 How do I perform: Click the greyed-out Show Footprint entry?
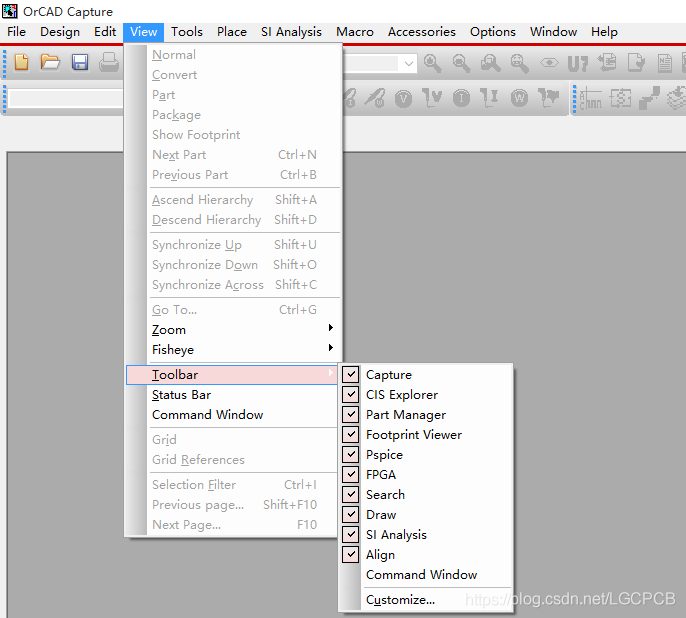[232, 135]
